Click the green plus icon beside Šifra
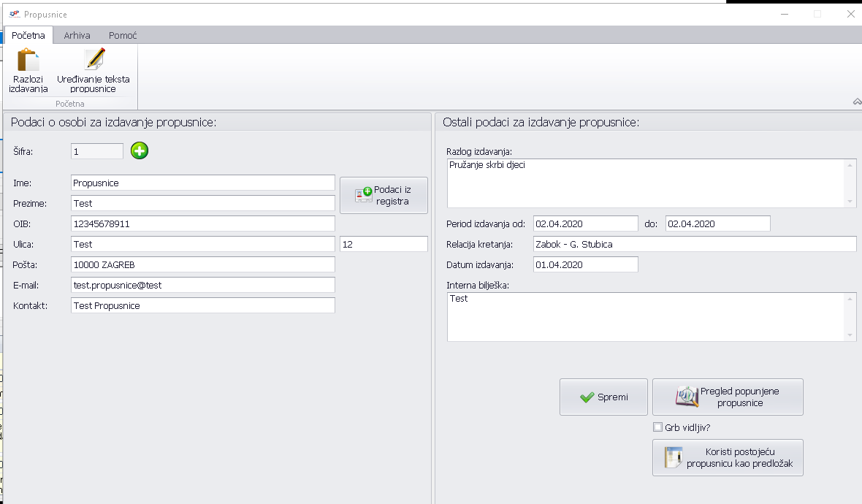 click(139, 151)
